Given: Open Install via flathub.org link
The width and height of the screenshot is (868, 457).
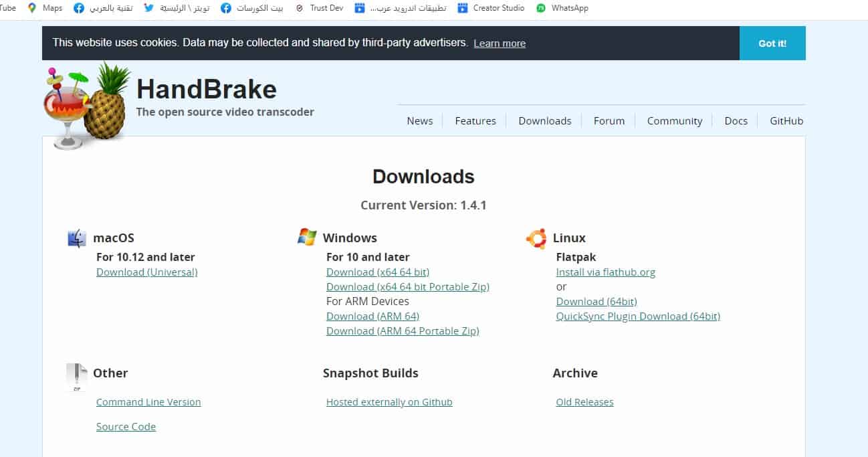Looking at the screenshot, I should [605, 272].
